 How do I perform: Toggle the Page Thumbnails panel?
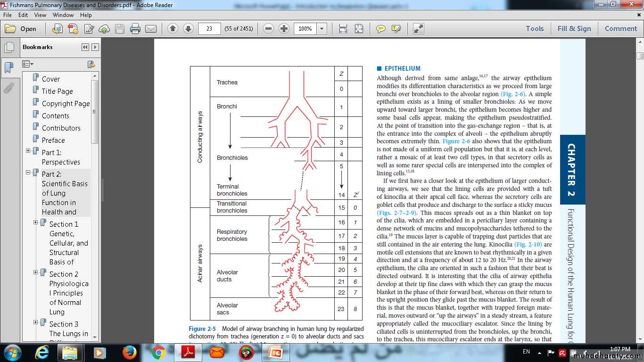tap(8, 47)
